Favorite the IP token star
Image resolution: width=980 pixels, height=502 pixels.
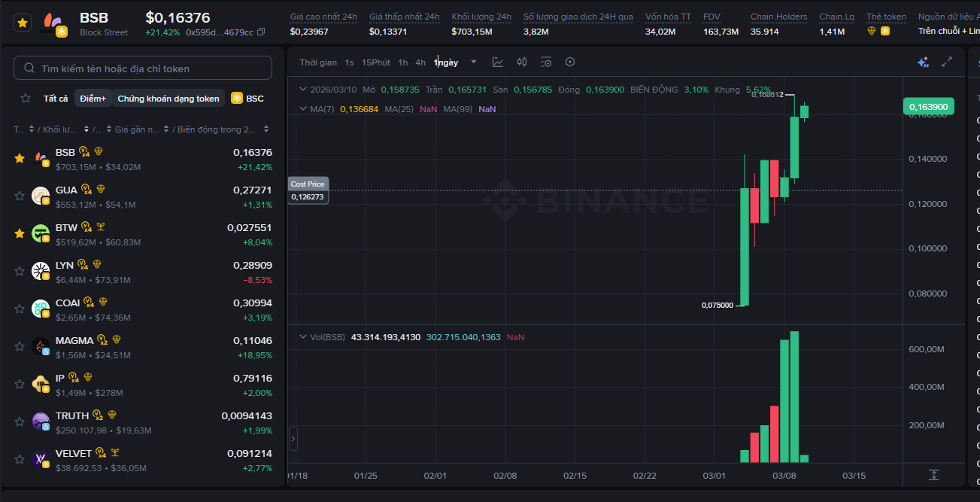20,384
